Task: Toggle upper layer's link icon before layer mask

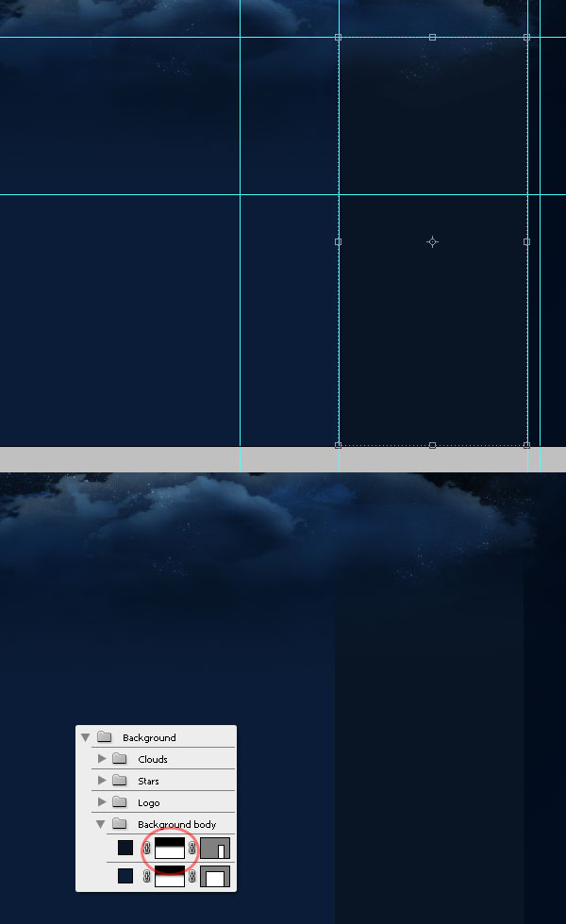Action: click(x=147, y=848)
